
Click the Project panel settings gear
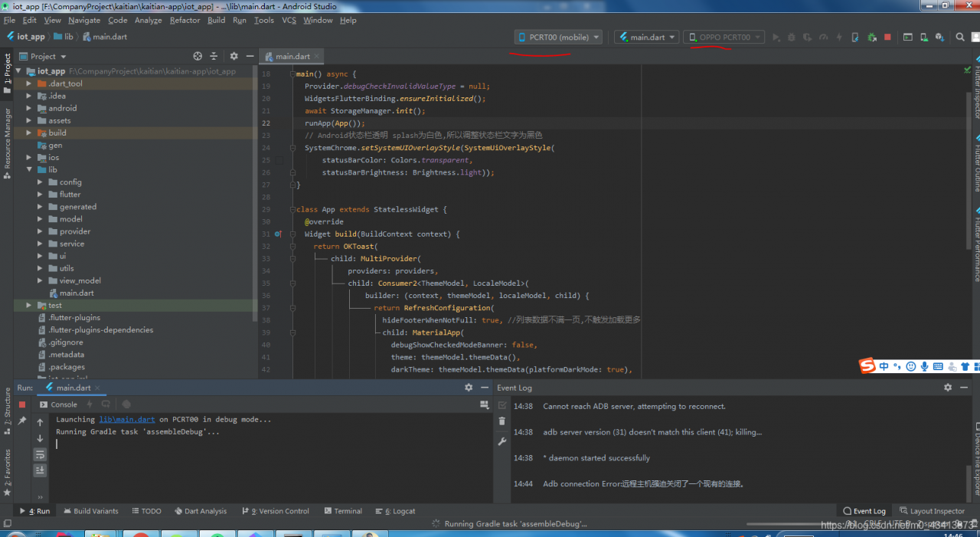pos(234,56)
